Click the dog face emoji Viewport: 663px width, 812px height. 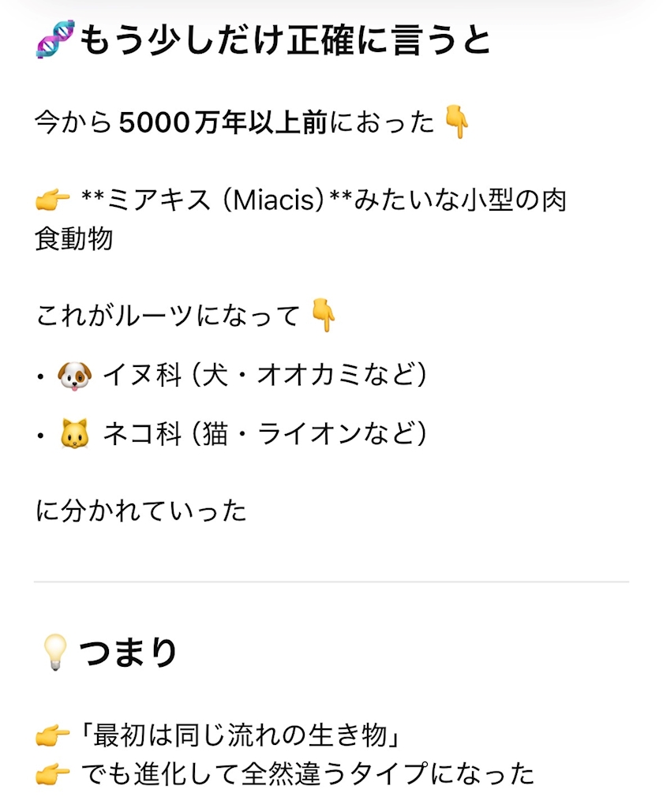click(x=75, y=375)
